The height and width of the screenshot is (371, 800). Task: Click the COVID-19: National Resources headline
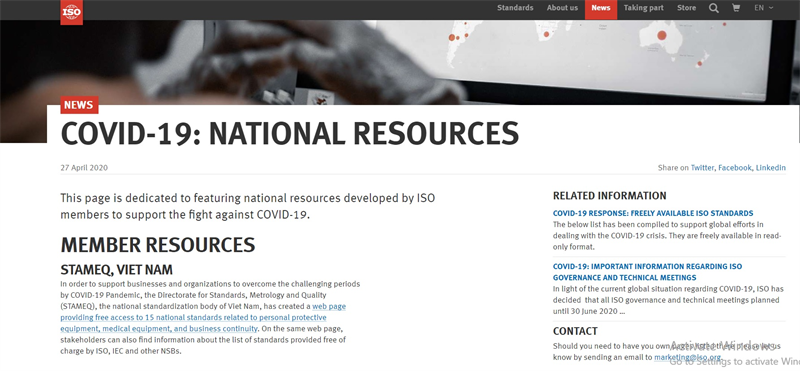290,134
